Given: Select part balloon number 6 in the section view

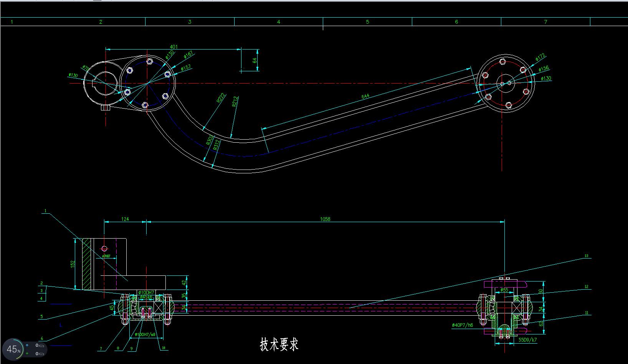Looking at the screenshot, I should pos(42,339).
